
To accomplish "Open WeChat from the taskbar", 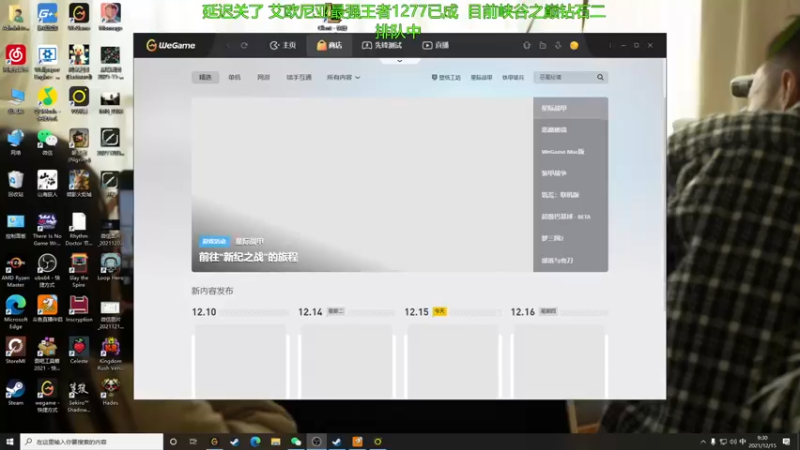I will (x=296, y=441).
